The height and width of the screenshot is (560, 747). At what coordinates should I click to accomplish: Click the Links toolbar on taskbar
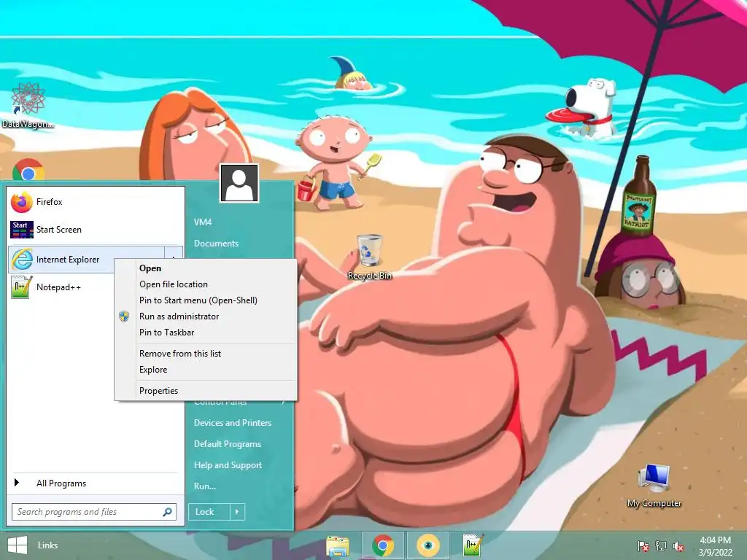coord(47,545)
